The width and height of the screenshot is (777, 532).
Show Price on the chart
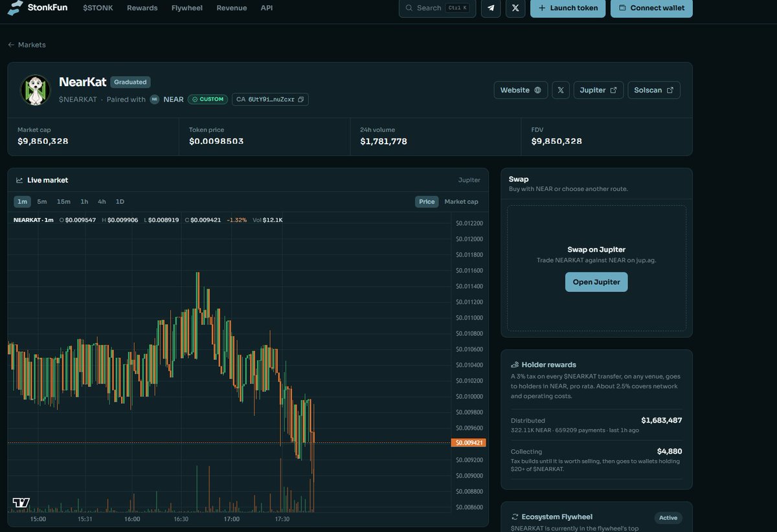click(x=427, y=202)
